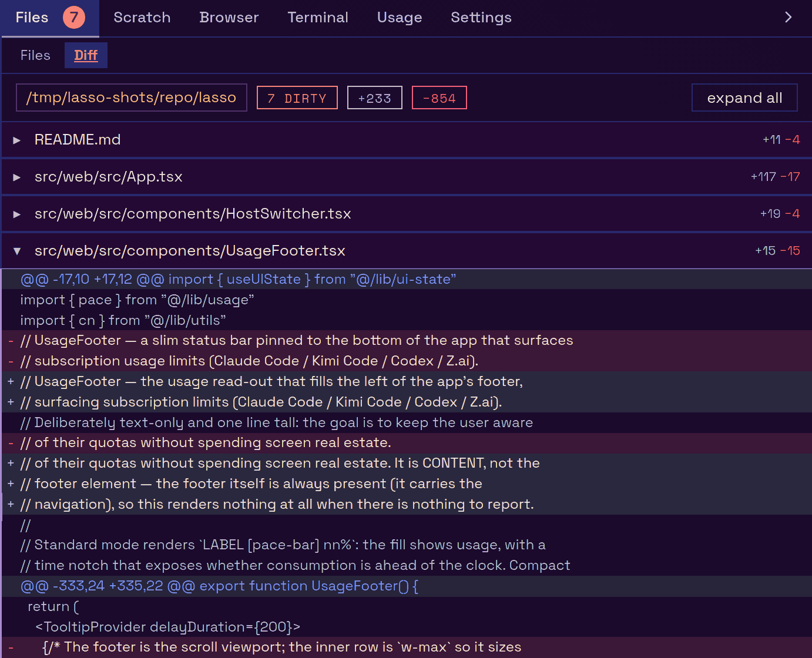This screenshot has height=658, width=812.
Task: Click the expand all button
Action: click(744, 98)
